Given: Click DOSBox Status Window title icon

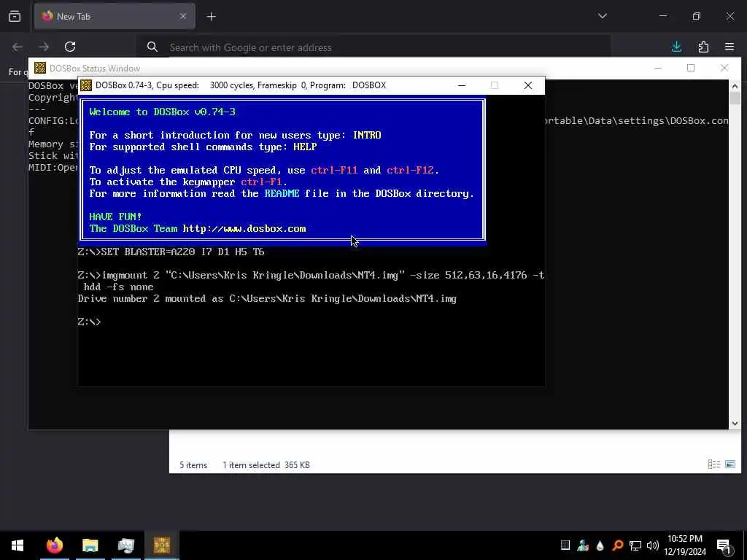Looking at the screenshot, I should [40, 68].
